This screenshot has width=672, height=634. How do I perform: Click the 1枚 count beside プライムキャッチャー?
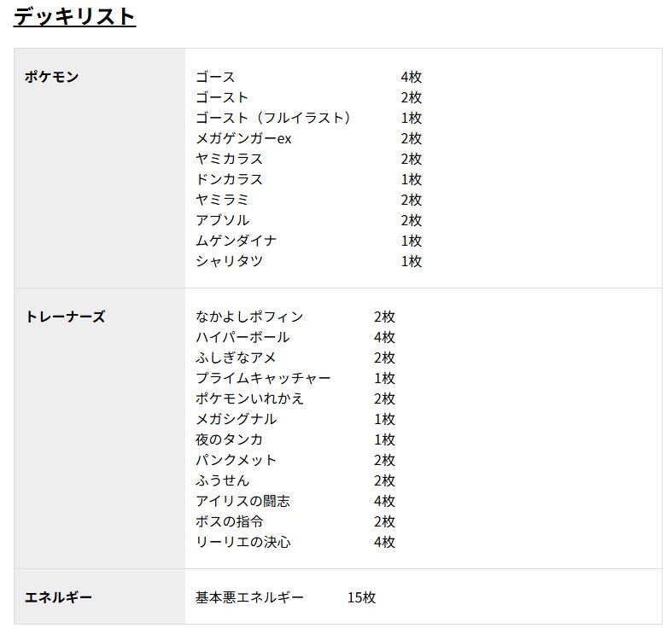pos(384,378)
